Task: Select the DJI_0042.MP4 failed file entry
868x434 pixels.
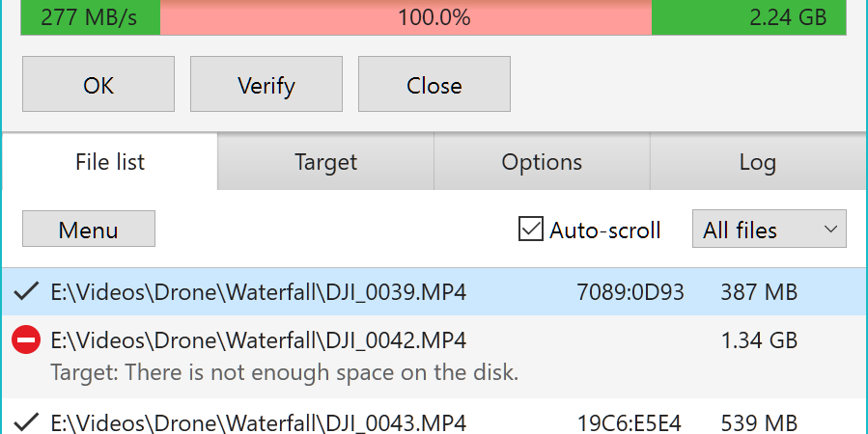Action: (434, 357)
